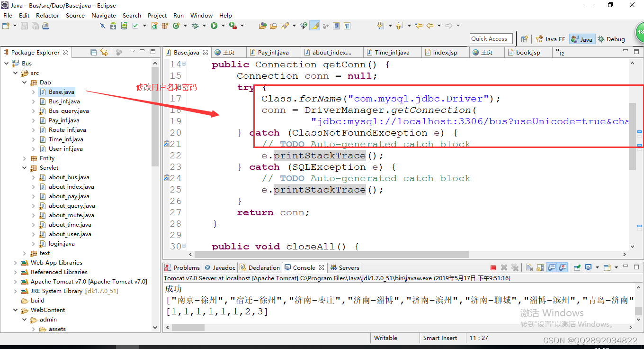The width and height of the screenshot is (644, 349).
Task: Start a Debug session from the toolbar
Action: pyautogui.click(x=195, y=26)
